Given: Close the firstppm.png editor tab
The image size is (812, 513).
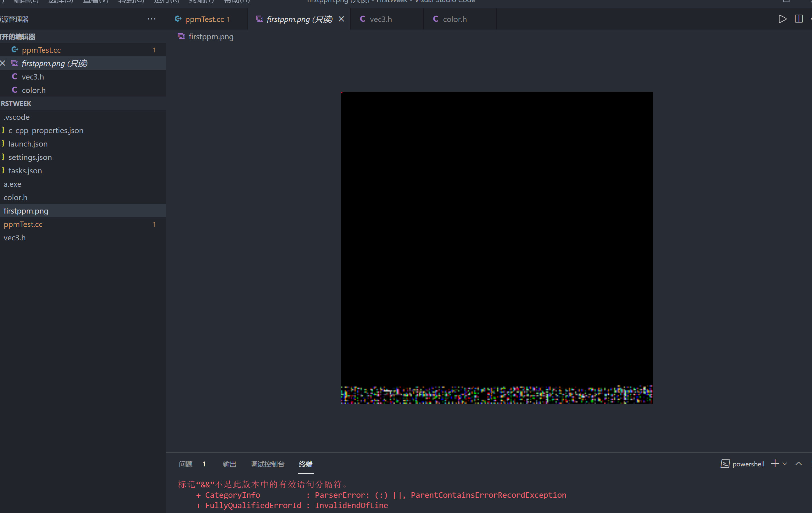Looking at the screenshot, I should point(341,19).
